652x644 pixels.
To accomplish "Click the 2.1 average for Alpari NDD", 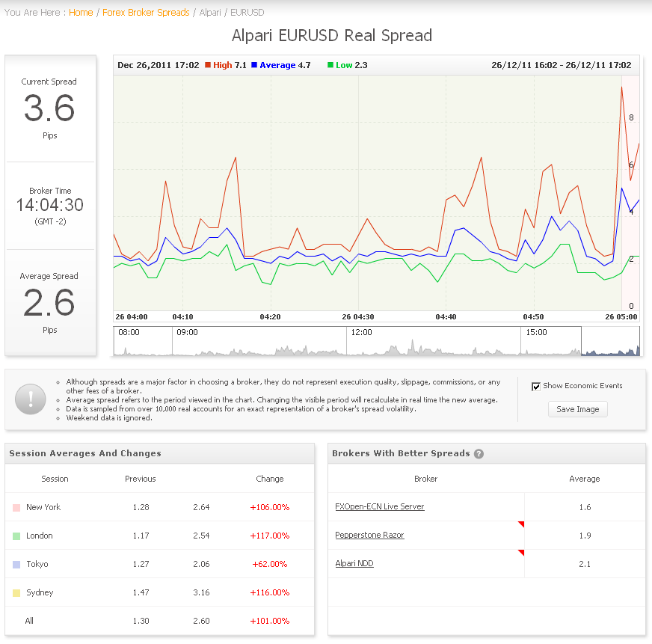I will click(585, 564).
